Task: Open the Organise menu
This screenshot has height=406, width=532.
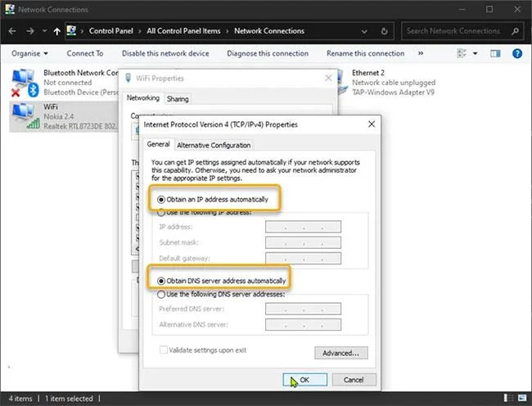Action: click(x=29, y=53)
